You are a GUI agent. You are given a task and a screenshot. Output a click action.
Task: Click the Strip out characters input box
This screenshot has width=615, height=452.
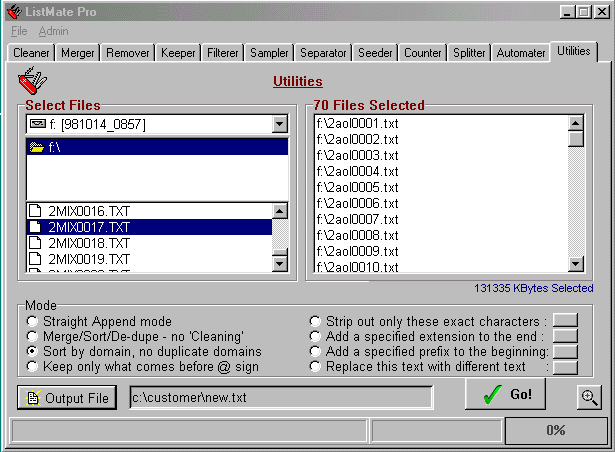coord(565,320)
